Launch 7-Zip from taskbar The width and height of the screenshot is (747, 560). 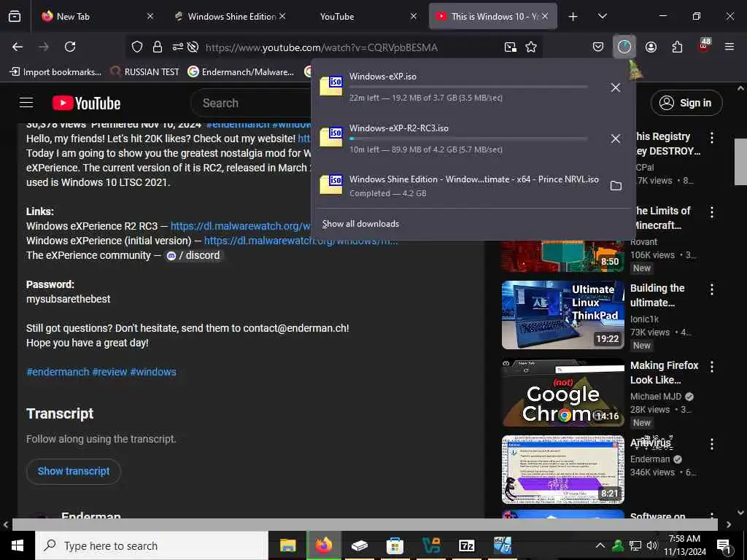click(466, 545)
